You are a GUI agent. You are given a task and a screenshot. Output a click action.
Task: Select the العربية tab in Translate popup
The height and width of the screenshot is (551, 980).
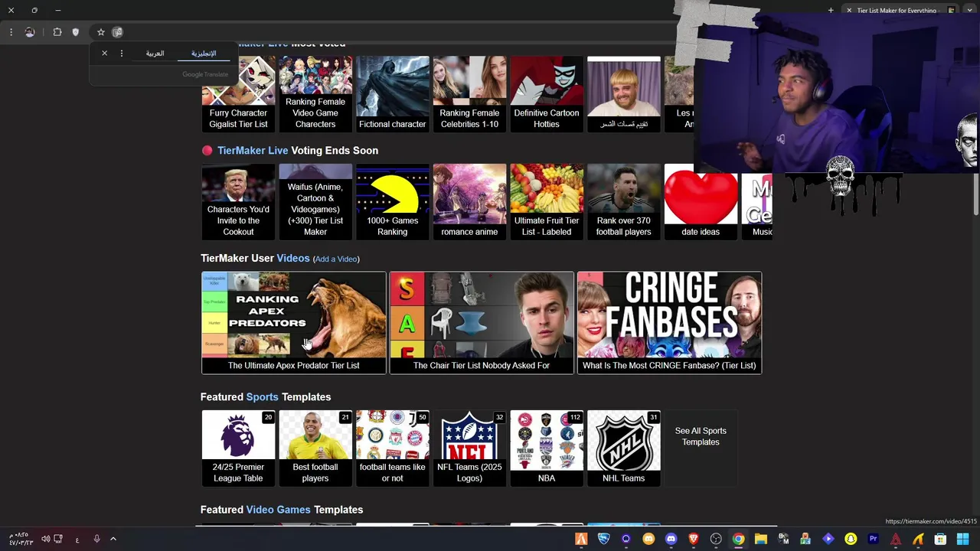click(x=155, y=54)
